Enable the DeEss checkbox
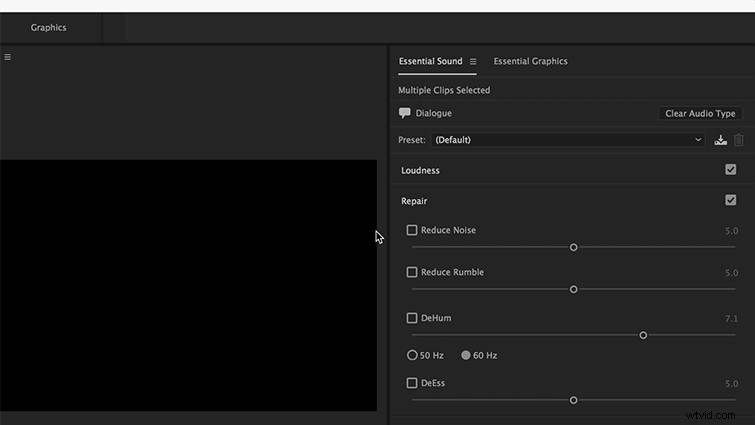This screenshot has width=755, height=425. tap(412, 383)
